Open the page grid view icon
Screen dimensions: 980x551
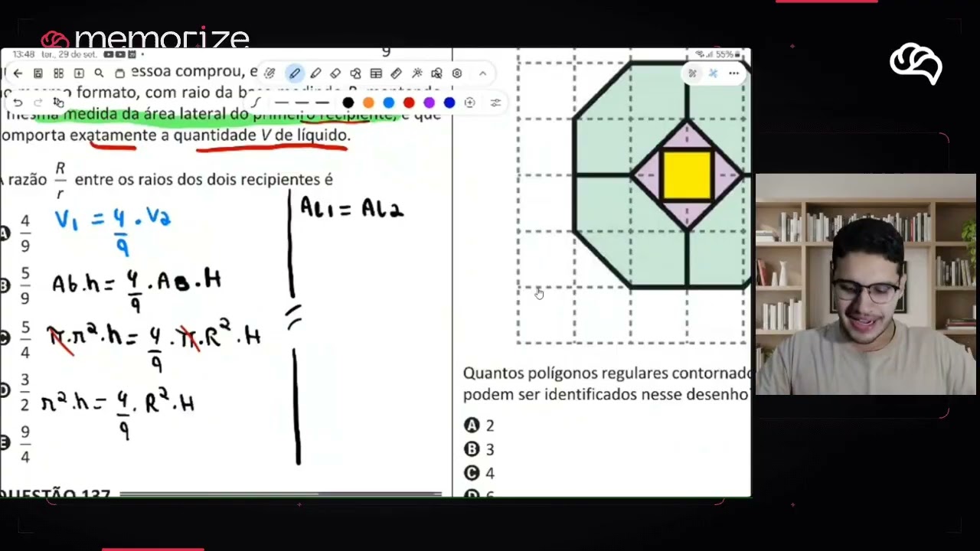pos(58,73)
